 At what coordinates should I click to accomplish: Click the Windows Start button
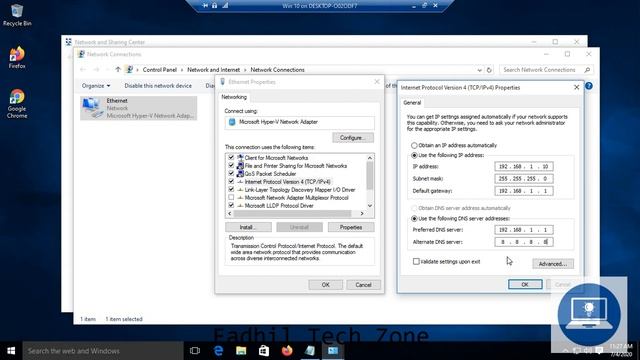pos(11,351)
